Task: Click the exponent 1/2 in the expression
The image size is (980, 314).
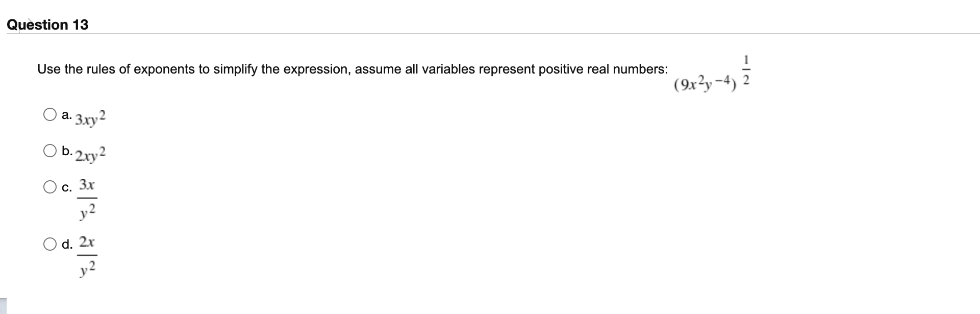Action: (746, 69)
